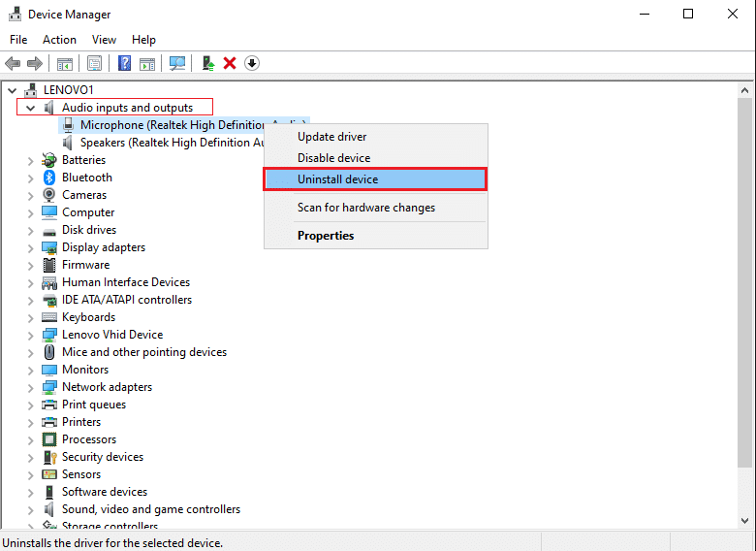756x551 pixels.
Task: Select Properties in the context menu
Action: pyautogui.click(x=326, y=236)
